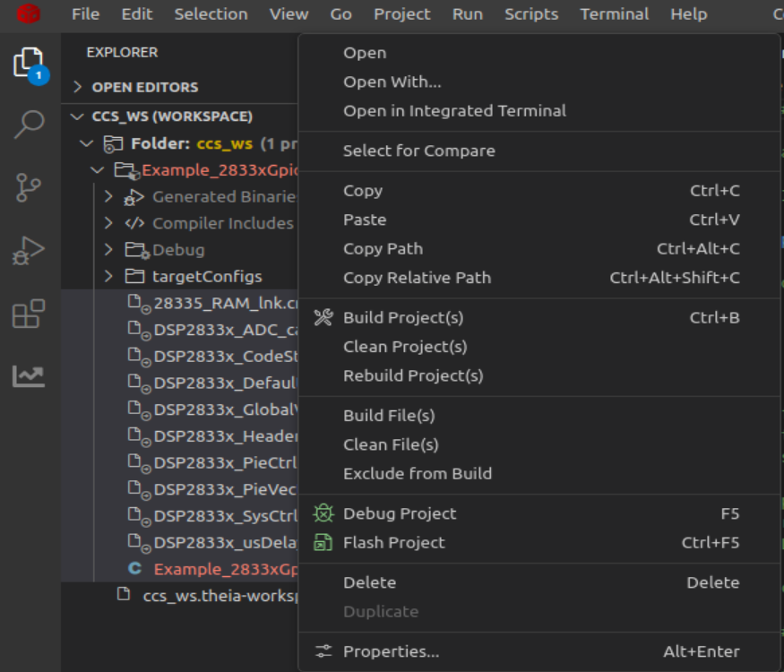The image size is (784, 672).
Task: Click the targetConfigs folder icon
Action: [135, 276]
